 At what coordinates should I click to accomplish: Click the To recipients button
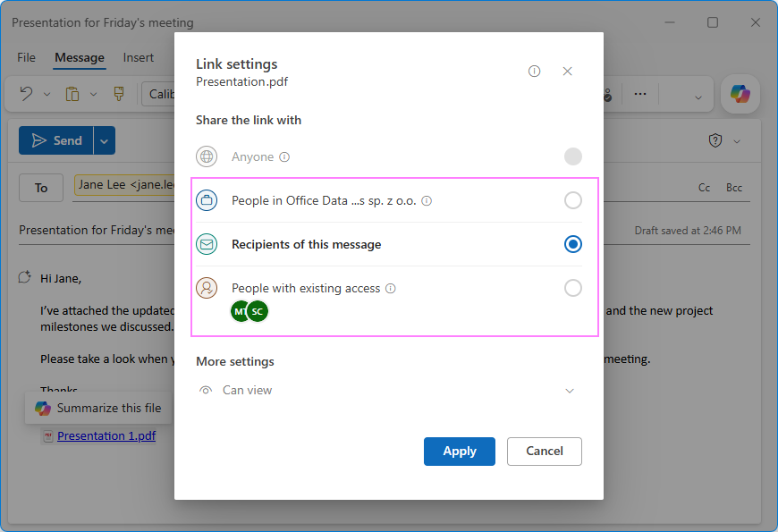(41, 188)
